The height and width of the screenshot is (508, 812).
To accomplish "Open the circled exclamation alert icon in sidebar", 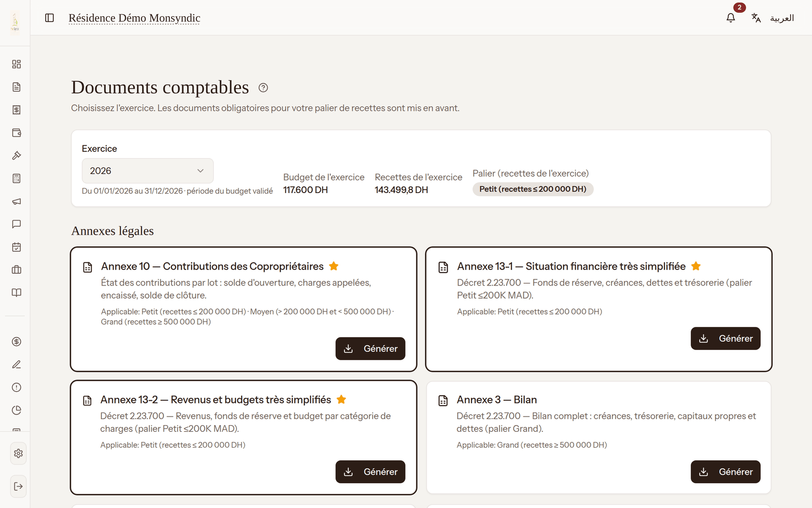I will click(x=16, y=387).
